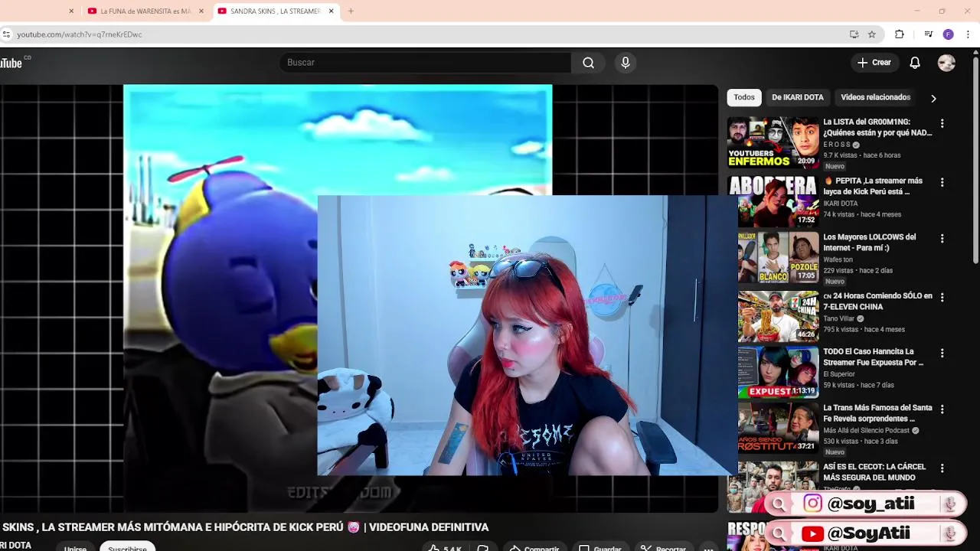980x551 pixels.
Task: Open title 'La LISTA del GR00M1NG'
Action: click(x=877, y=127)
